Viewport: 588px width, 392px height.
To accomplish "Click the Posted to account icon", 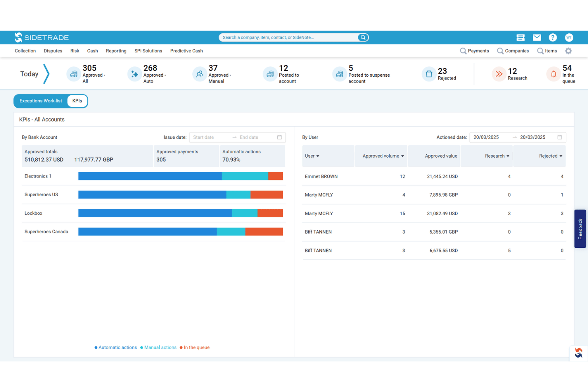I will [270, 74].
